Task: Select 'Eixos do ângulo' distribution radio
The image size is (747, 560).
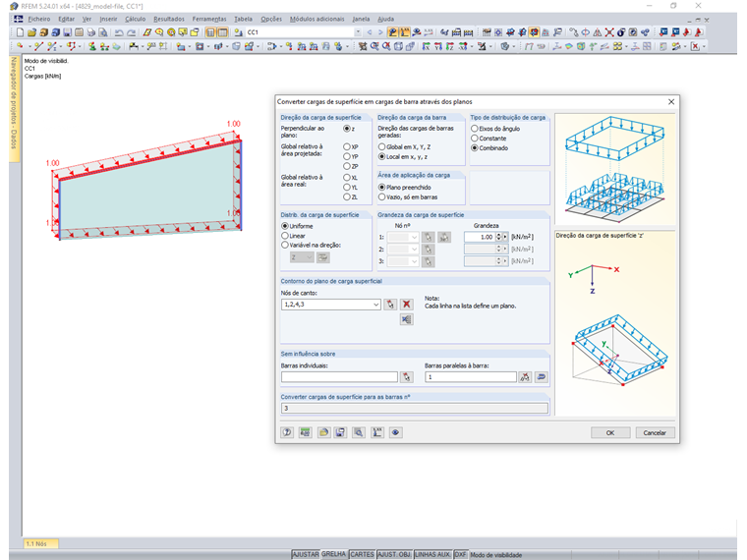Action: (475, 129)
